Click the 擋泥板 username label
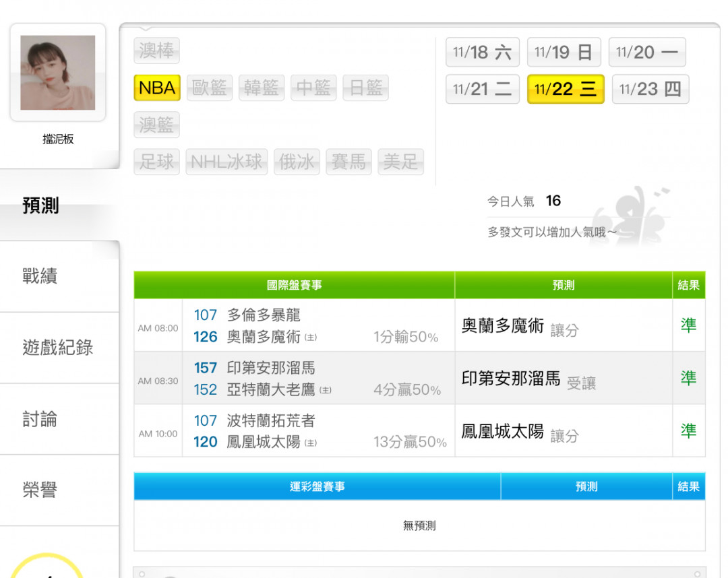Screen dimensions: 728x578 (x=58, y=139)
